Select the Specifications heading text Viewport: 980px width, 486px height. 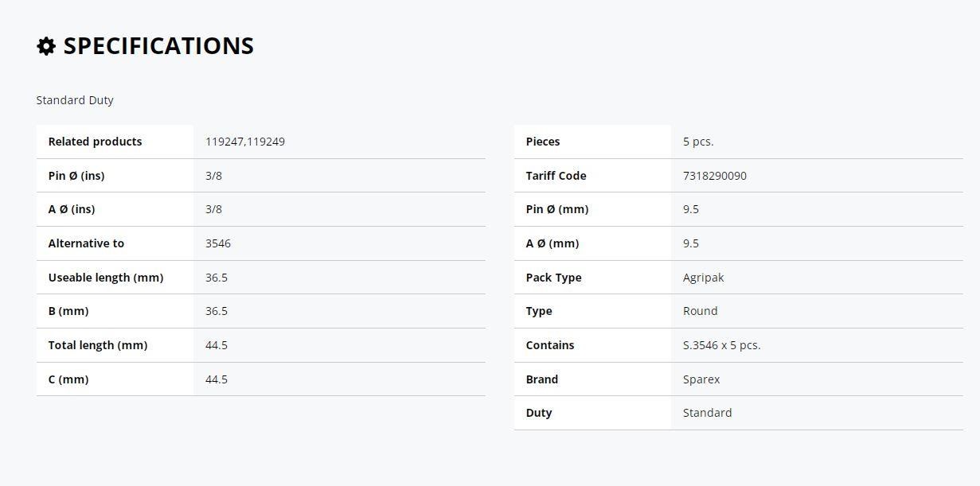pos(158,46)
